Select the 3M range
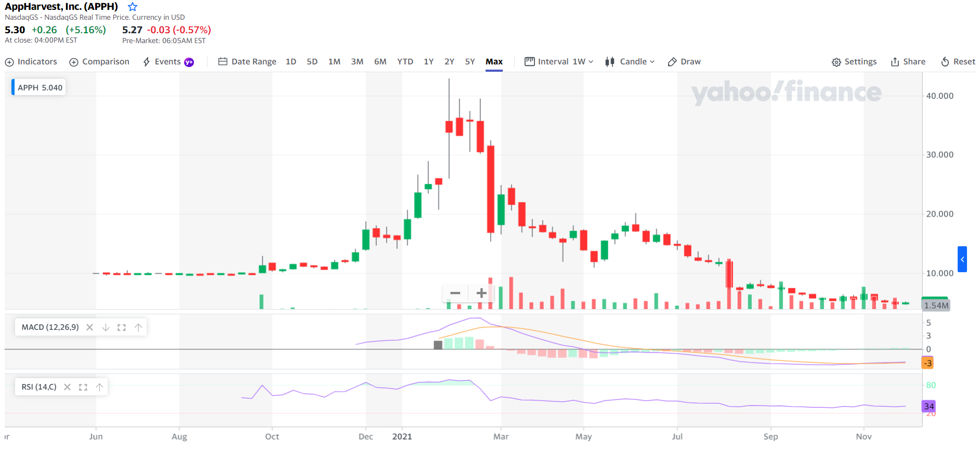The width and height of the screenshot is (980, 454). click(x=357, y=62)
